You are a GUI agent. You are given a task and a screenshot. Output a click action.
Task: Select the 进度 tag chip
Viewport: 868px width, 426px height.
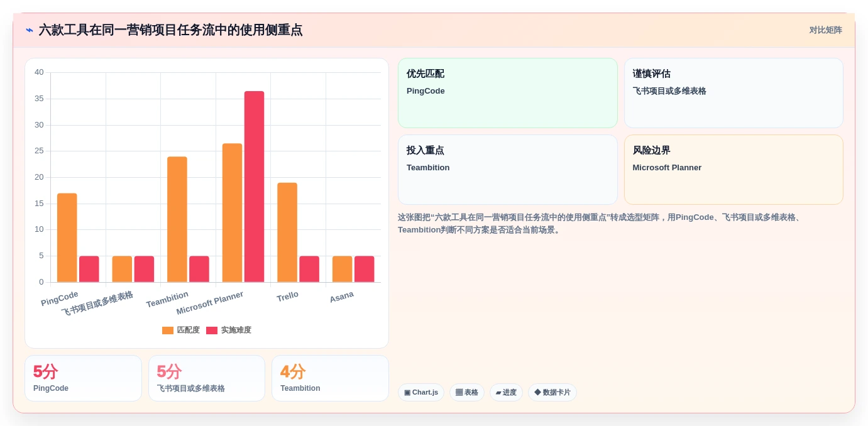506,392
